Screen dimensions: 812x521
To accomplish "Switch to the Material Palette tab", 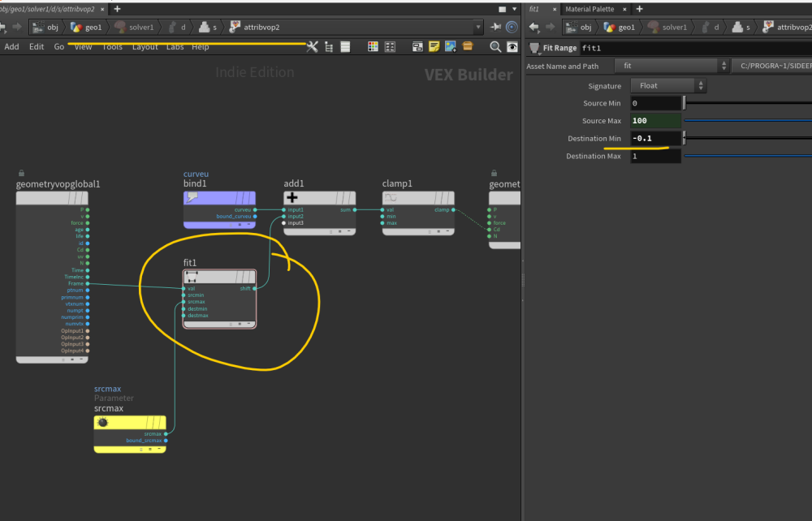I will [590, 9].
